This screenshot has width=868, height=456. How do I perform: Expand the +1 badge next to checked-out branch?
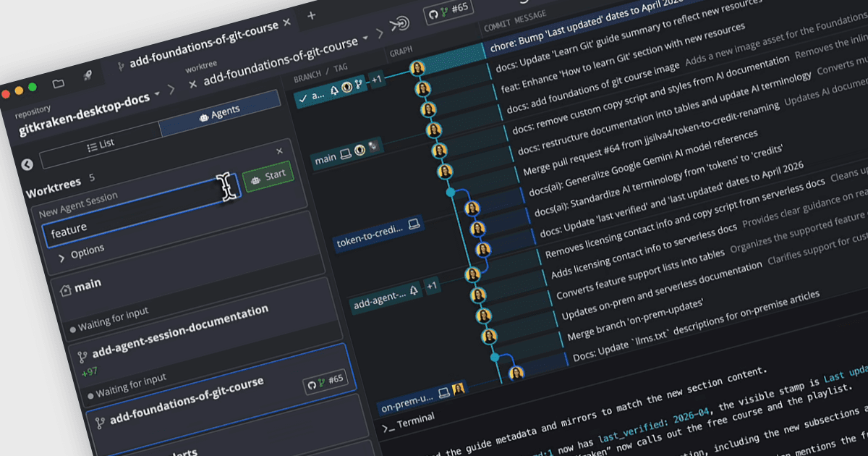coord(376,80)
